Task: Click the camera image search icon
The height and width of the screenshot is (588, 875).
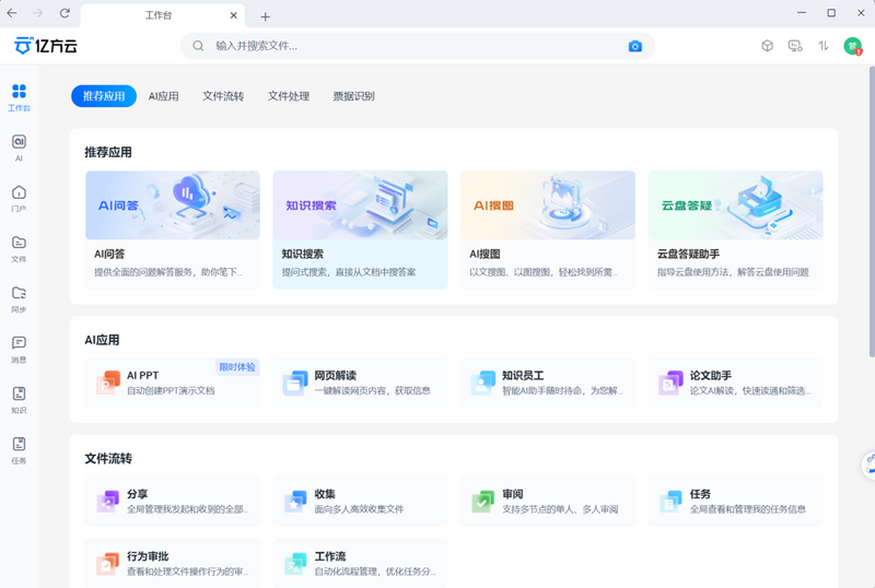Action: click(635, 46)
